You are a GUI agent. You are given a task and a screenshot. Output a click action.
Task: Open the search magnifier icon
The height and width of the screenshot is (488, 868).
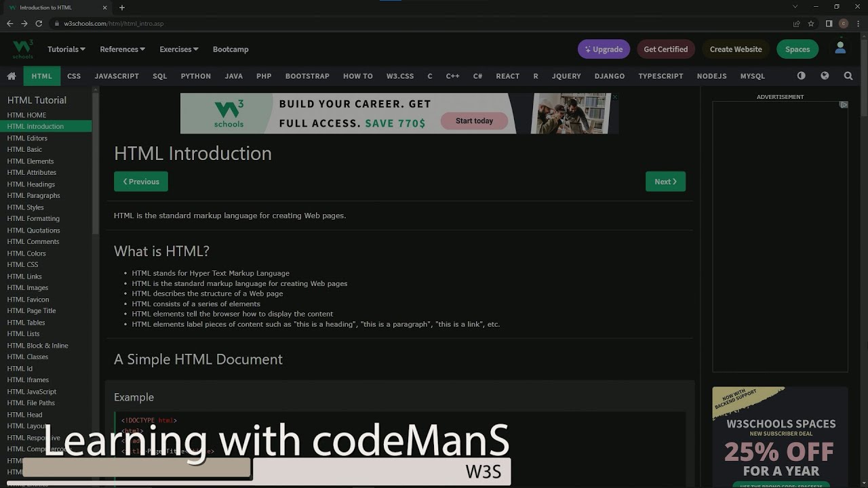click(x=848, y=76)
